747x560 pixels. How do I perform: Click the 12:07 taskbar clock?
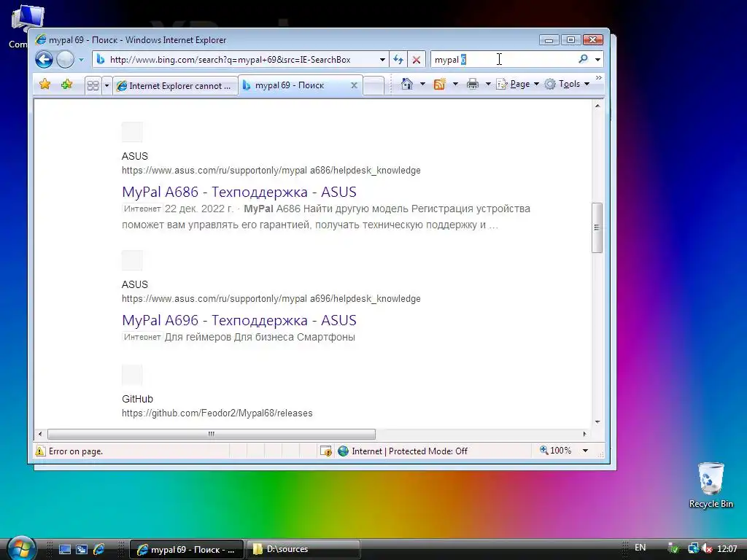pos(727,549)
